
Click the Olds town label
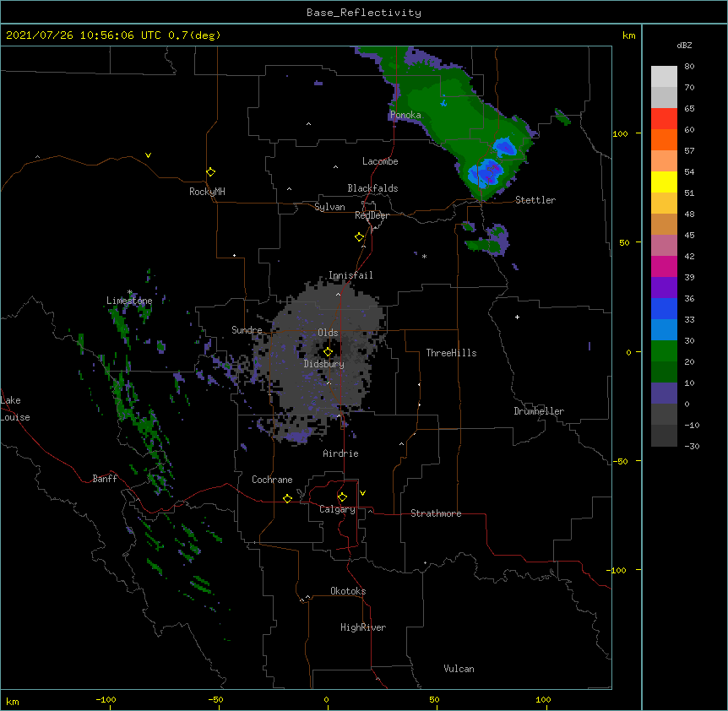[x=328, y=333]
